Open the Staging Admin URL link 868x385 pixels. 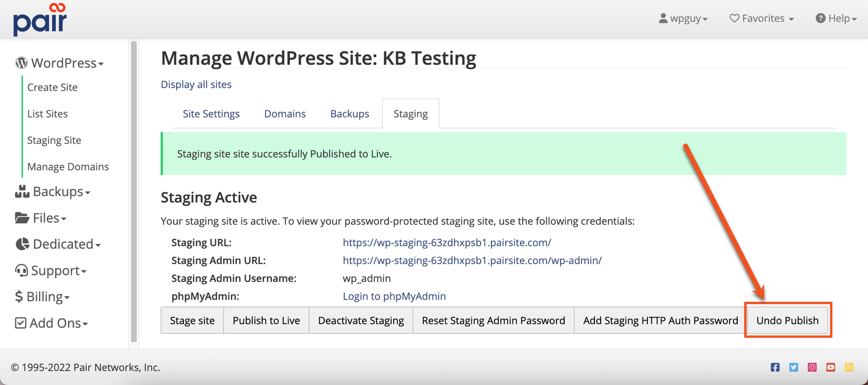tap(472, 260)
